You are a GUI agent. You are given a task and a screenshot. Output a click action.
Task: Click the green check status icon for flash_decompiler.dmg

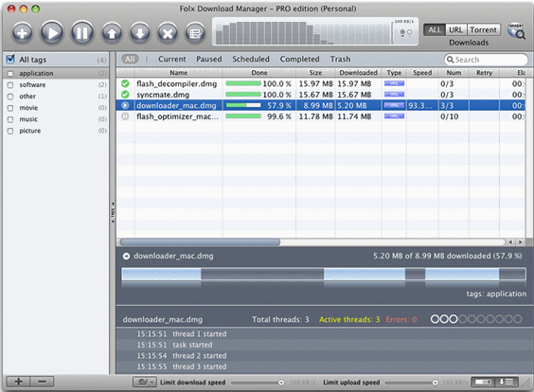pyautogui.click(x=125, y=83)
